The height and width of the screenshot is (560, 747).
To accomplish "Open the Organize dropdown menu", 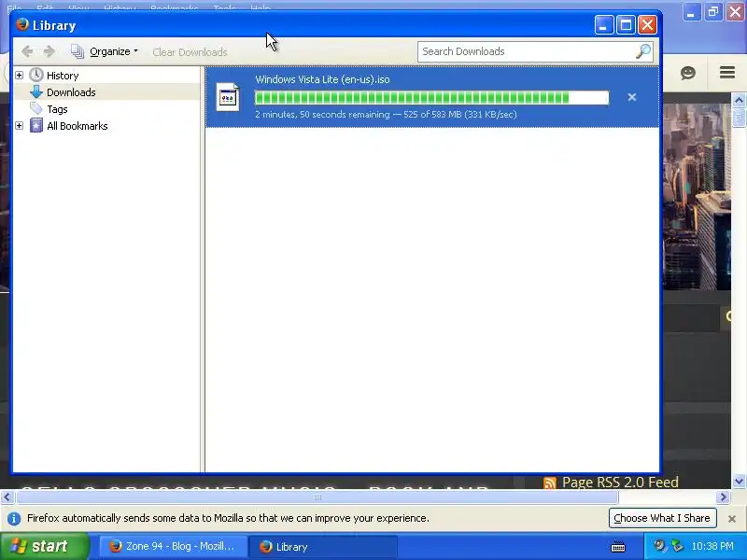I will (105, 51).
